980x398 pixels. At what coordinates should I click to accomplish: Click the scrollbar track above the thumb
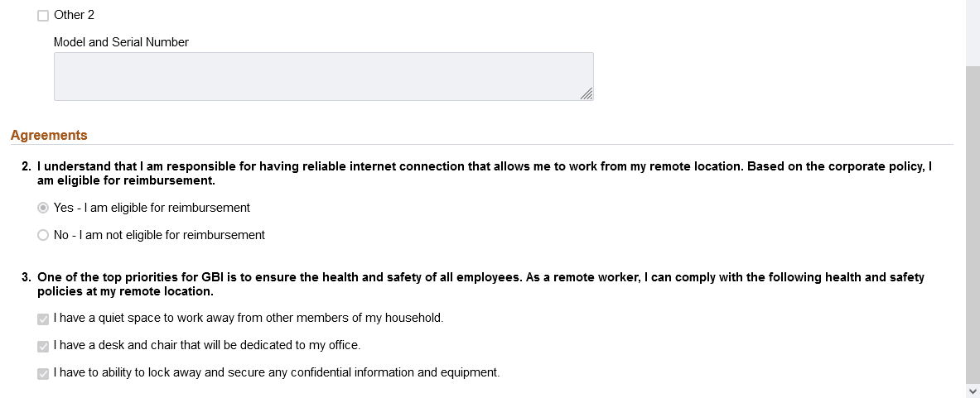[973, 32]
